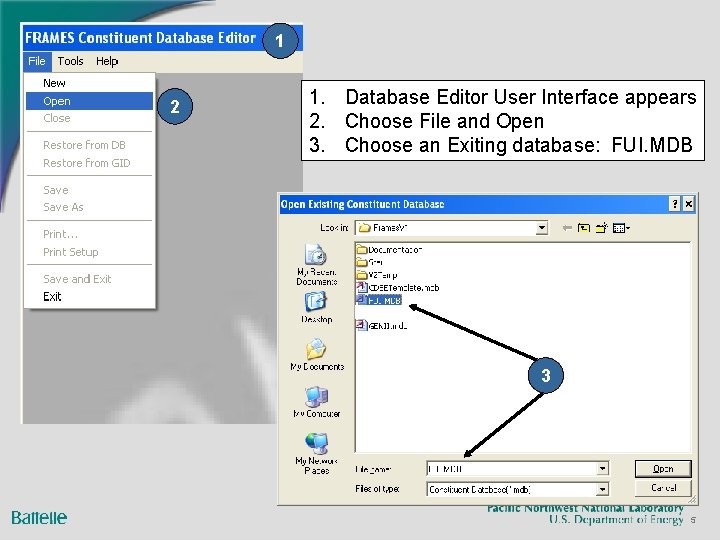The width and height of the screenshot is (720, 540).
Task: Expand the Look in folder dropdown
Action: (542, 228)
